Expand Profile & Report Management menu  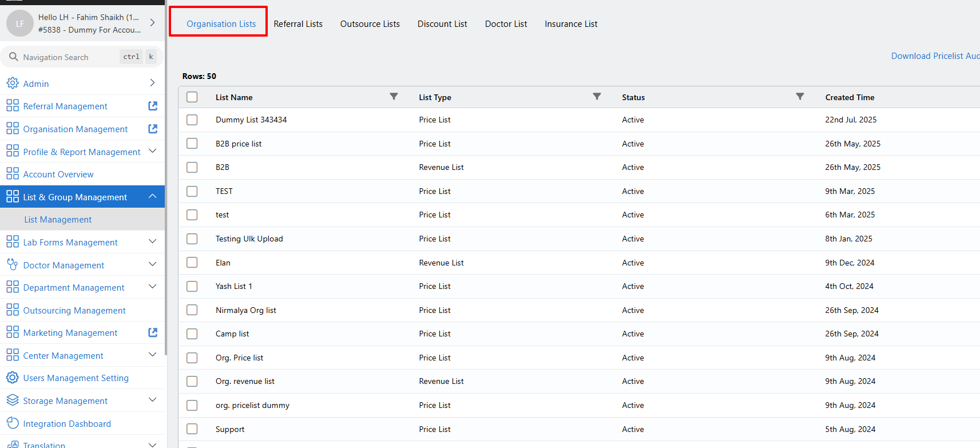tap(152, 151)
